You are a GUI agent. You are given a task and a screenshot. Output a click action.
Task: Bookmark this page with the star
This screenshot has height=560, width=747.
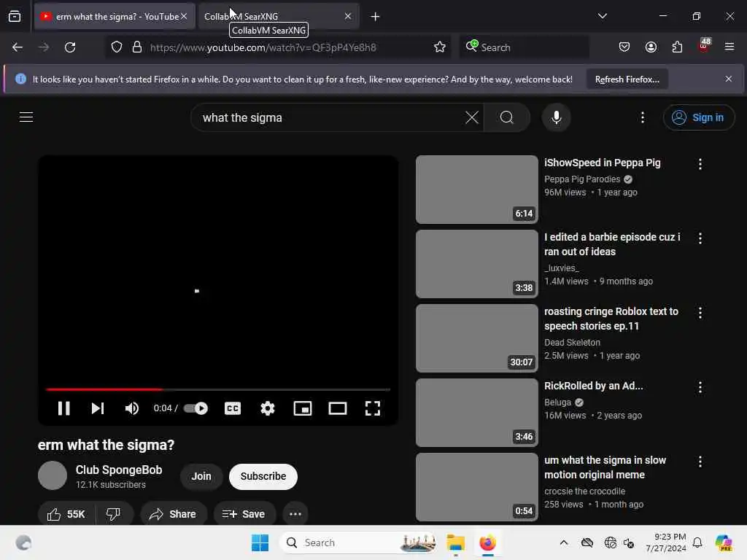440,47
